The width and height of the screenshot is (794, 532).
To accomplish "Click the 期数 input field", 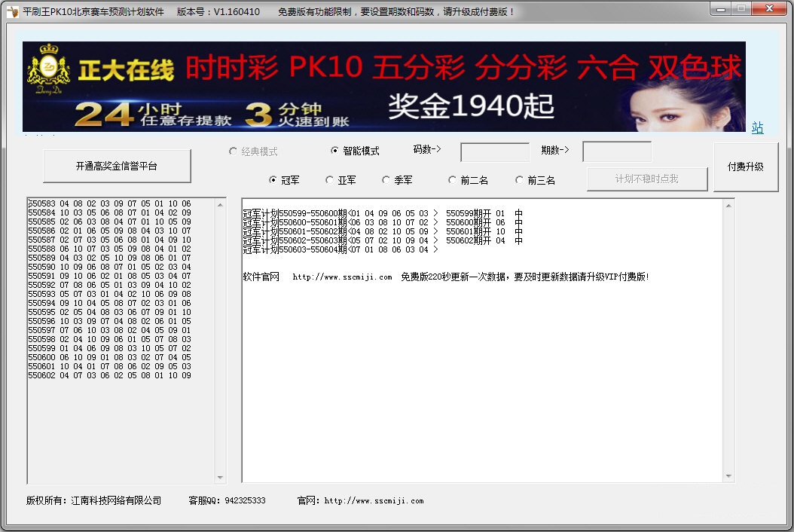I will 617,151.
